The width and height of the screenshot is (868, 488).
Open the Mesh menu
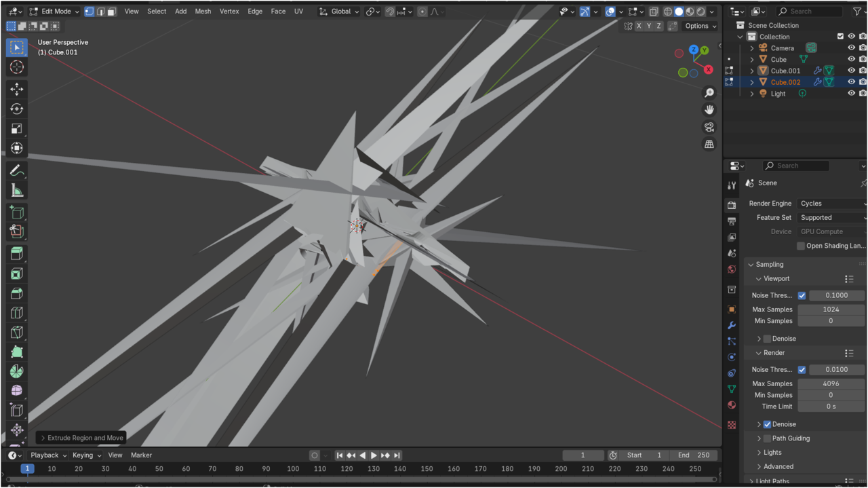(x=203, y=12)
